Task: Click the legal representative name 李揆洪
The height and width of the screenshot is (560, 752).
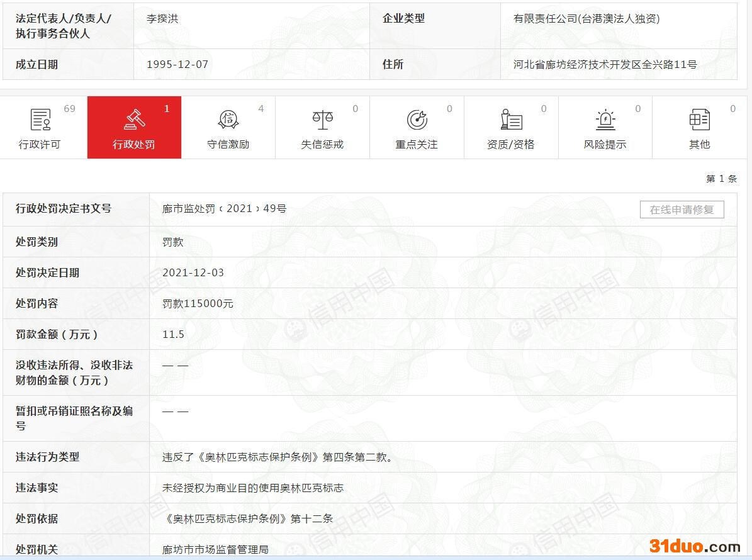Action: click(162, 19)
